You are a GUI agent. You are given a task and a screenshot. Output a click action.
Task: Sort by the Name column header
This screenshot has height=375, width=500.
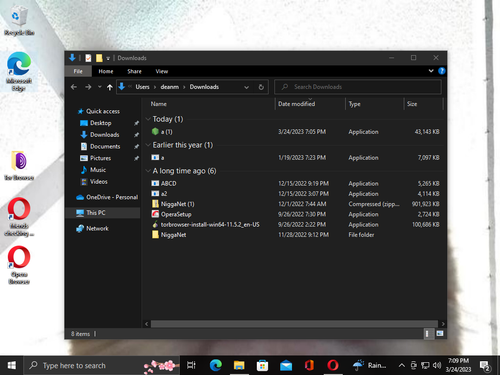(159, 104)
